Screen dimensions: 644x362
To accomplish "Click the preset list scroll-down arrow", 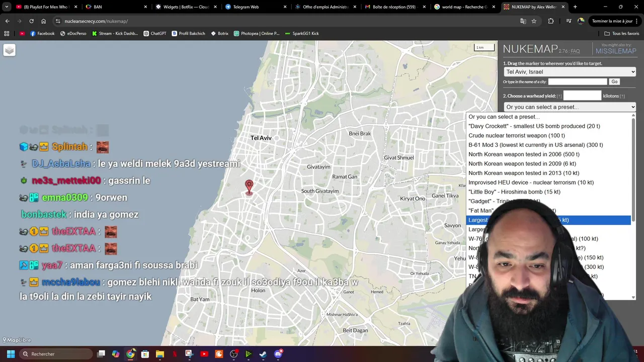I will (633, 298).
